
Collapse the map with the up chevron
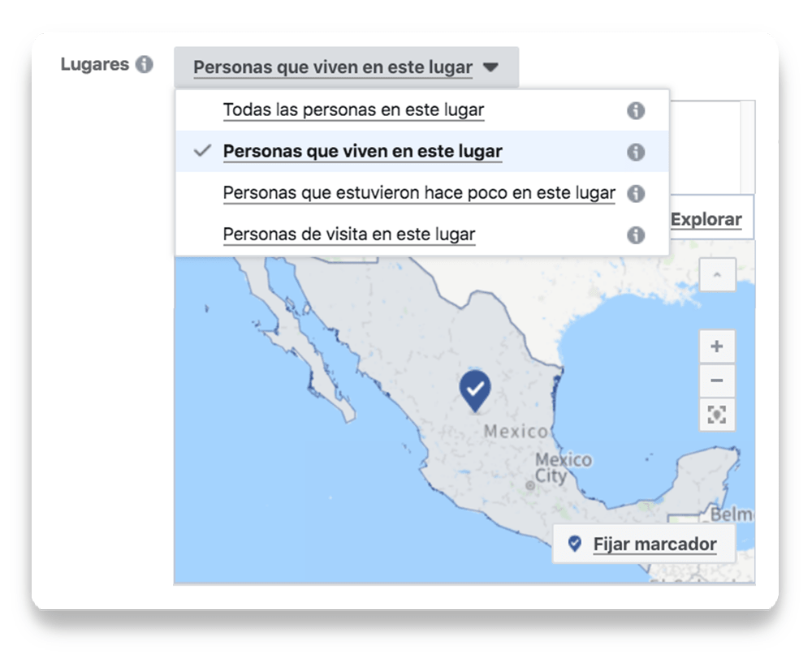[717, 275]
